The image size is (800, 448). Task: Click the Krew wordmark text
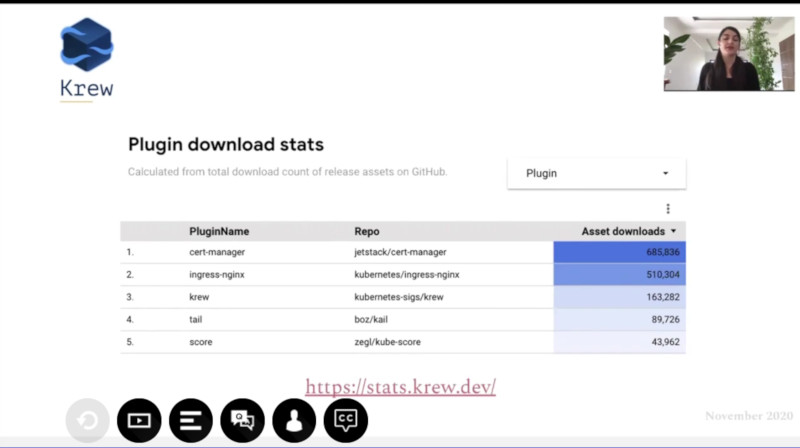(x=86, y=88)
